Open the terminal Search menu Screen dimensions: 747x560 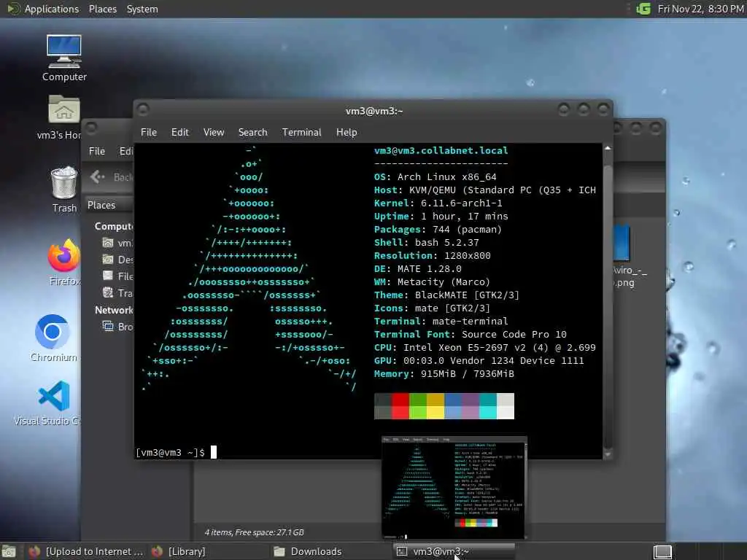point(252,133)
